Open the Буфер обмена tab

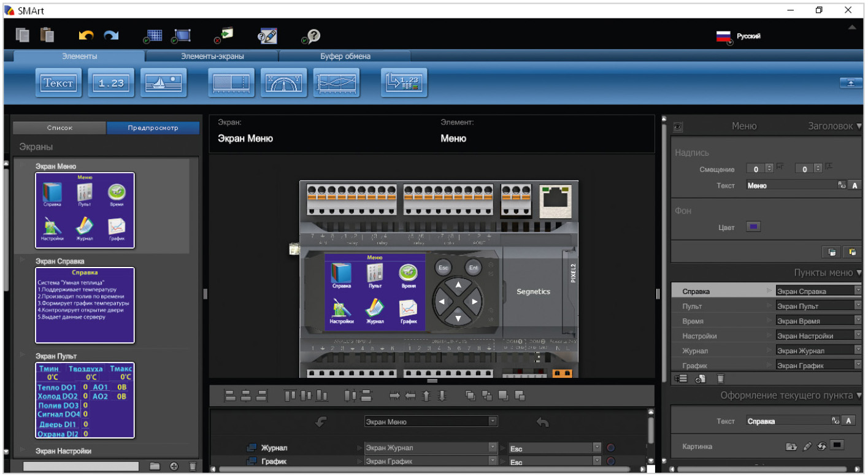[345, 56]
